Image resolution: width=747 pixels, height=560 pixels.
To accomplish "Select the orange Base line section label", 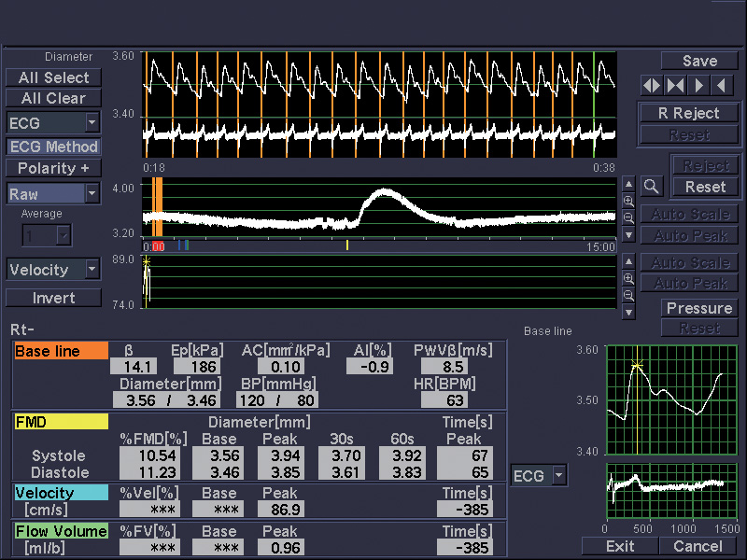I will tap(61, 352).
